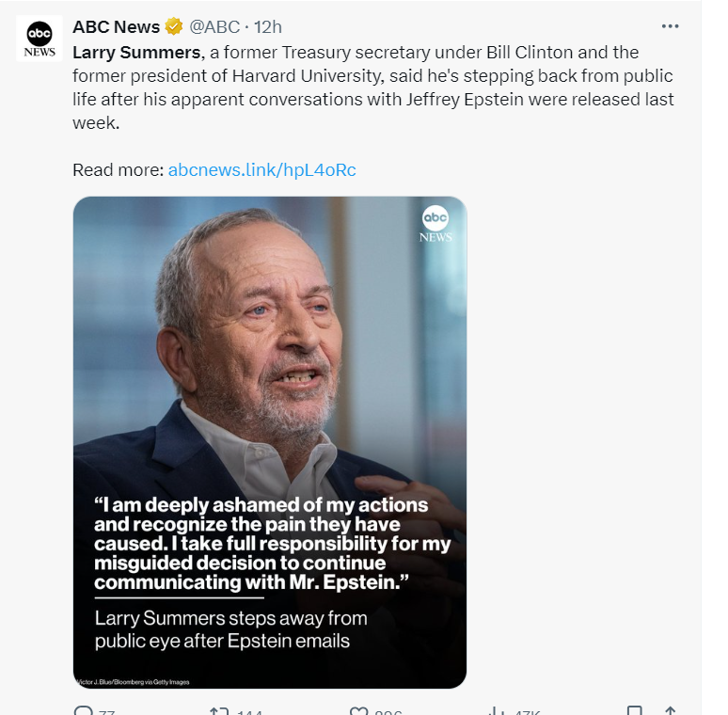728x715 pixels.
Task: Click the ABC News logo watermark in photo
Action: point(435,224)
